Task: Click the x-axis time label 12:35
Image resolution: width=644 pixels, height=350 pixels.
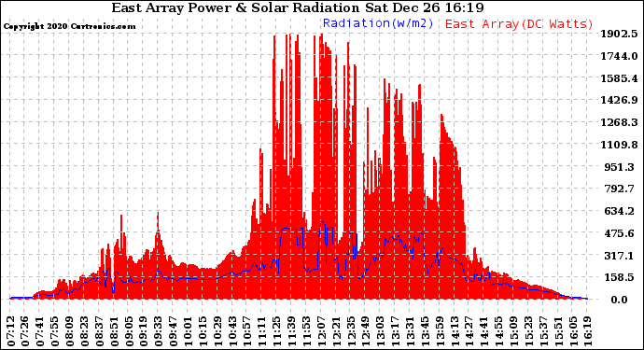Action: click(351, 331)
